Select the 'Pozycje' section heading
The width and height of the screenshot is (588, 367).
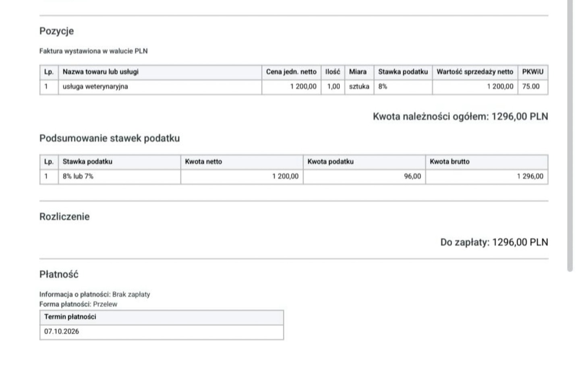pos(56,31)
